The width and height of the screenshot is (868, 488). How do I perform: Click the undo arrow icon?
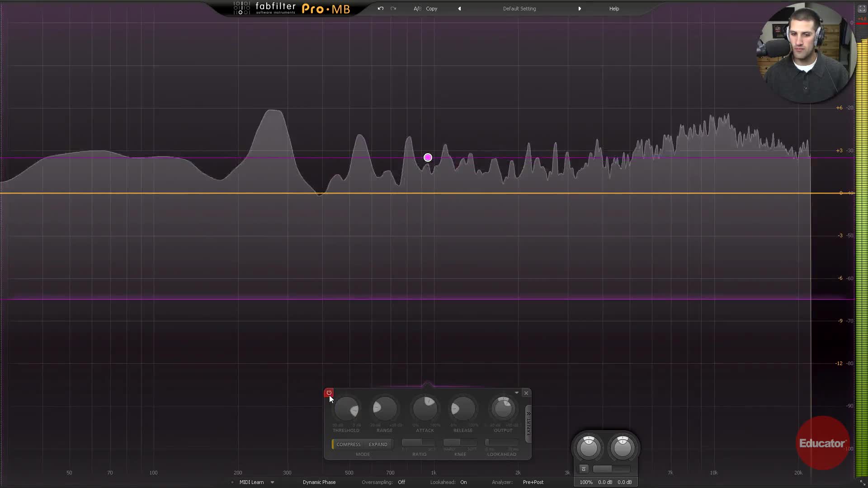click(x=381, y=9)
